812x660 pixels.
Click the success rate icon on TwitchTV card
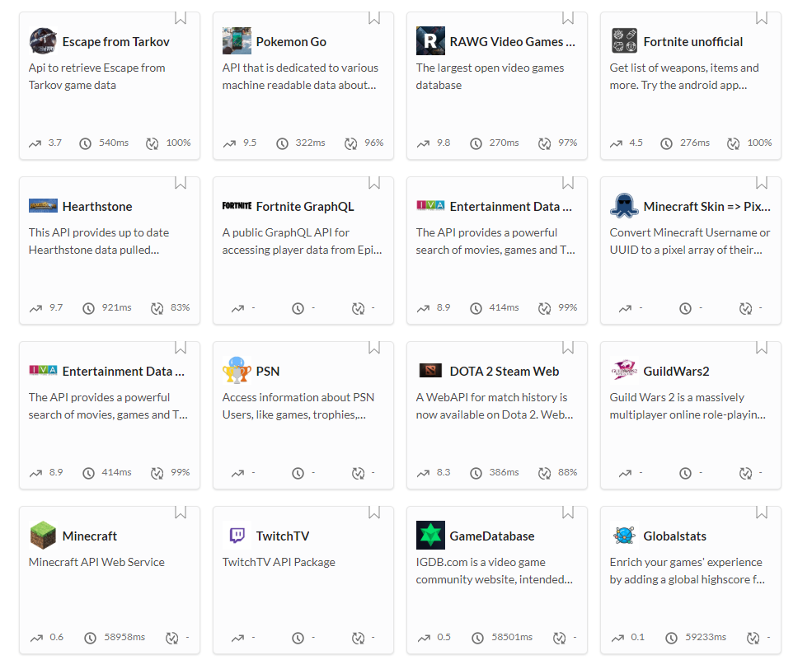coord(359,638)
